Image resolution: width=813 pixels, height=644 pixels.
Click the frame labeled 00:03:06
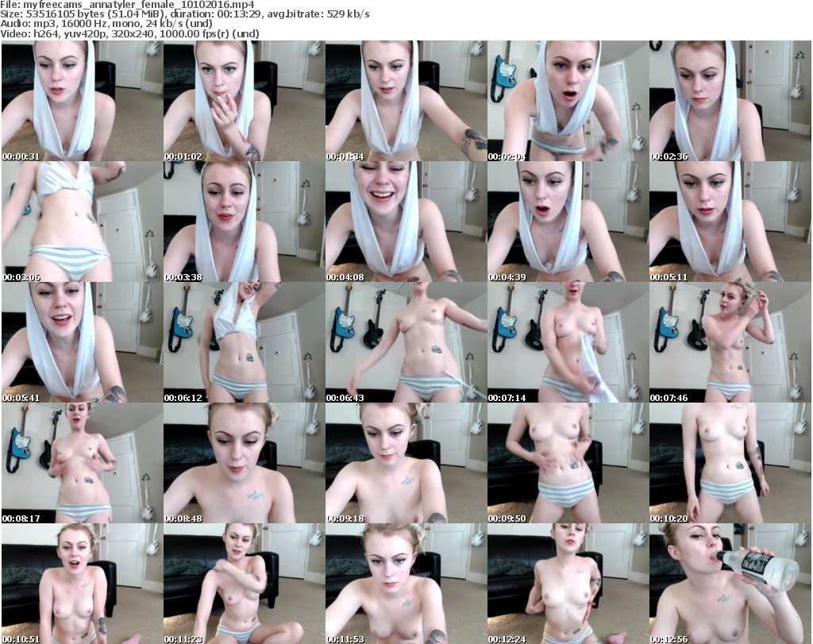[x=82, y=222]
